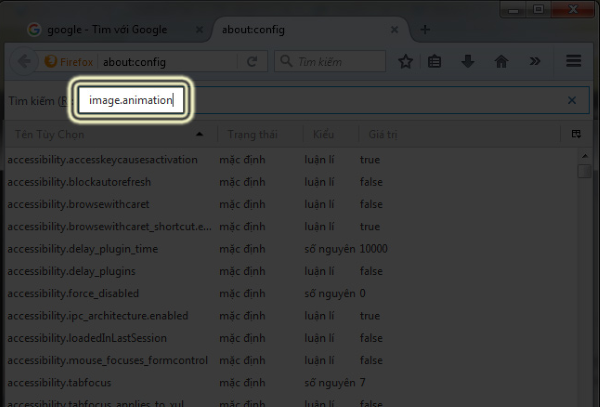Click the bookmark star icon
This screenshot has width=600, height=407.
[x=406, y=62]
